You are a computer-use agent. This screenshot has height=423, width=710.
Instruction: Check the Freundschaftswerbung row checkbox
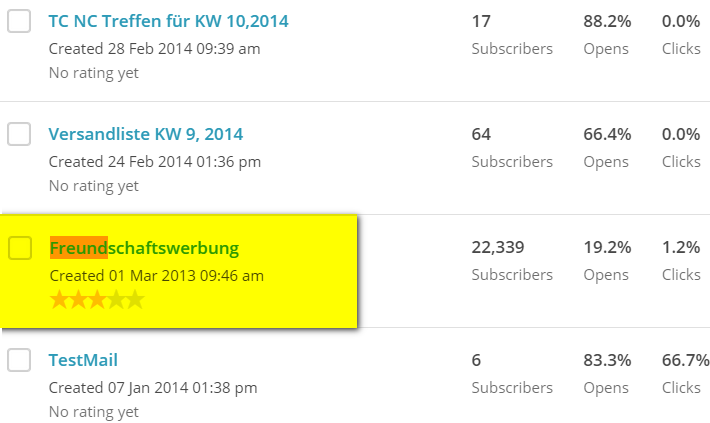[19, 247]
